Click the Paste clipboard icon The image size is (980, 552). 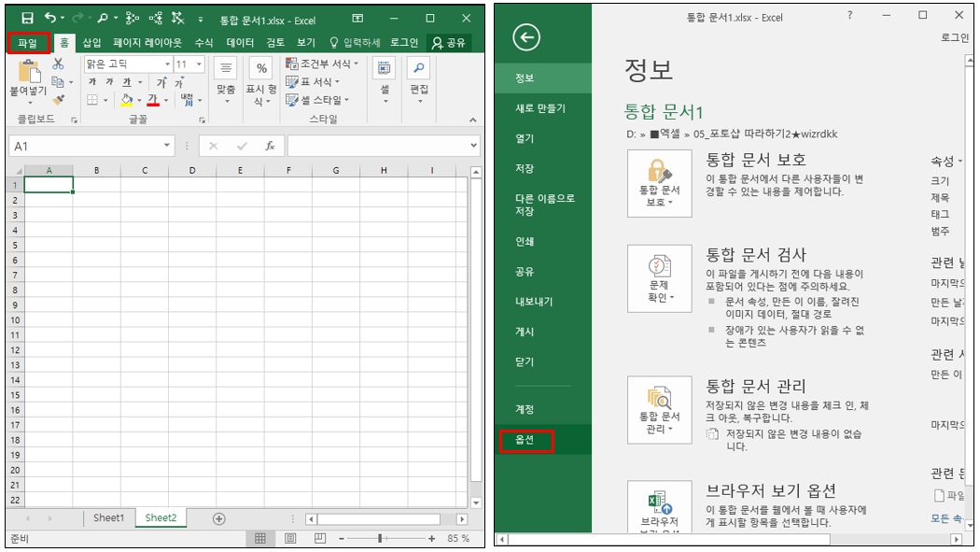coord(29,71)
